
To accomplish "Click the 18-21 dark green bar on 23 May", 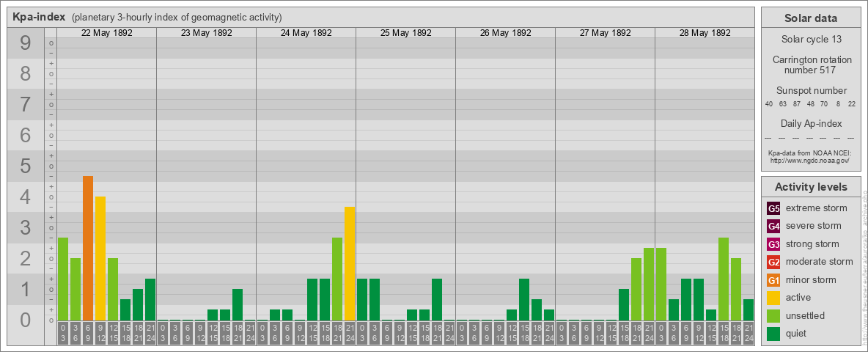I will click(238, 304).
